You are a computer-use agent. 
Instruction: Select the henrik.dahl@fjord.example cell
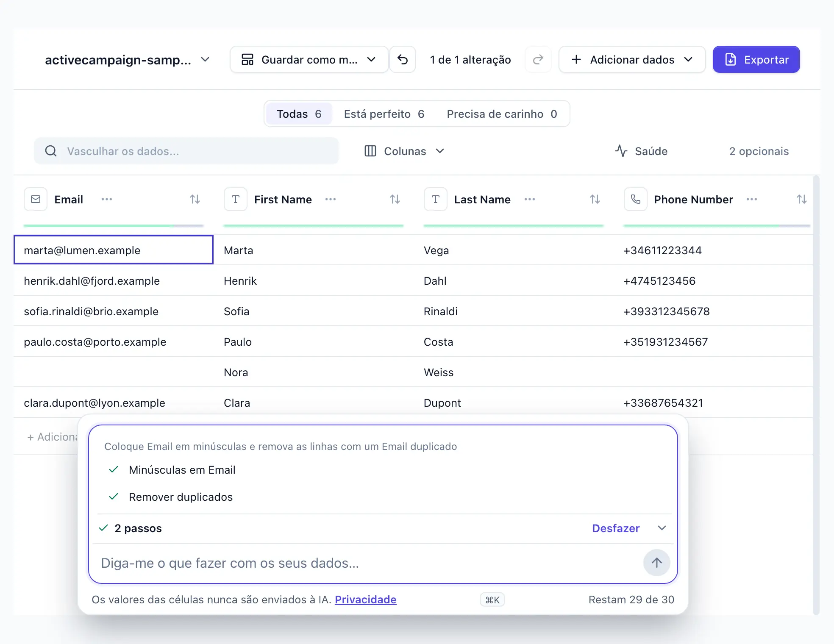(x=114, y=280)
